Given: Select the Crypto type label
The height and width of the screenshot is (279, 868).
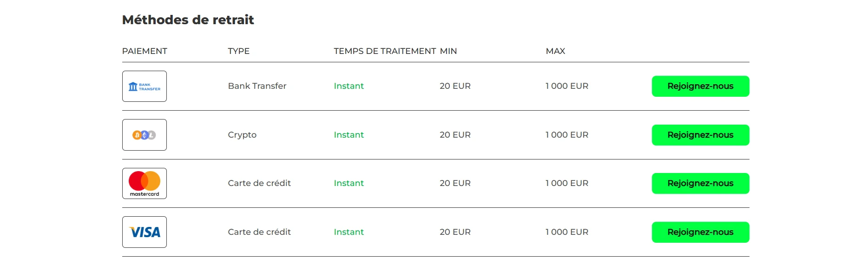Looking at the screenshot, I should pos(242,135).
